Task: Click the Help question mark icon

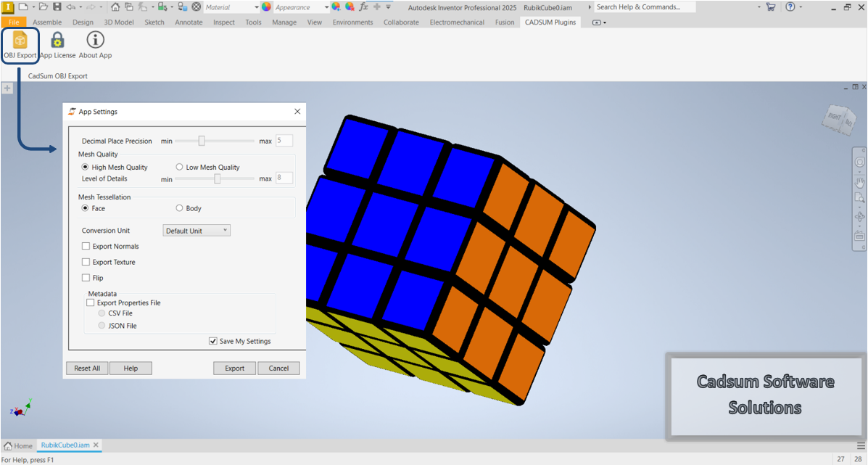Action: pyautogui.click(x=790, y=7)
